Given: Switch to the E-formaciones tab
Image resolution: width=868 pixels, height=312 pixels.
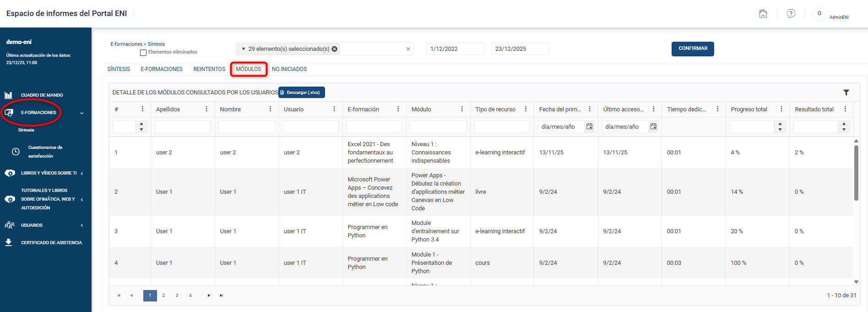Looking at the screenshot, I should point(162,69).
